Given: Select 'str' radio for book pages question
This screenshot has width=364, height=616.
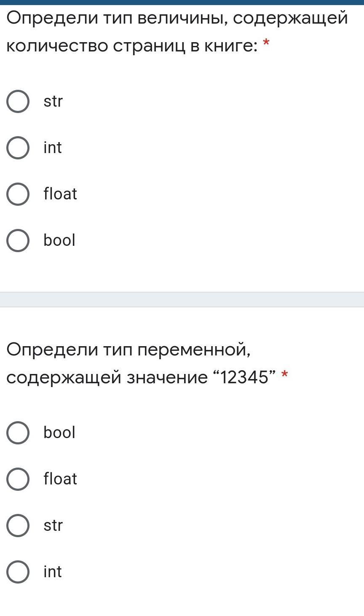Looking at the screenshot, I should tap(18, 102).
